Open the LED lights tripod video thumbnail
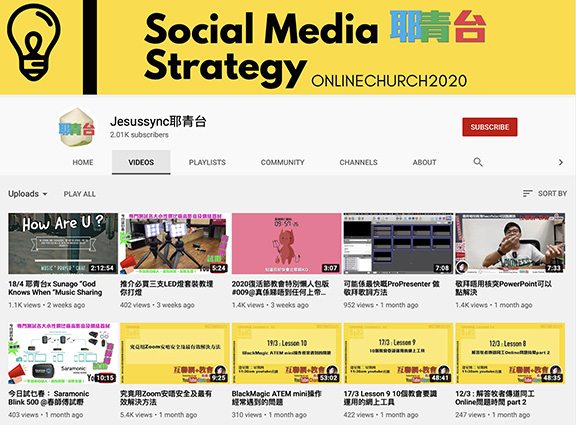 click(x=175, y=243)
